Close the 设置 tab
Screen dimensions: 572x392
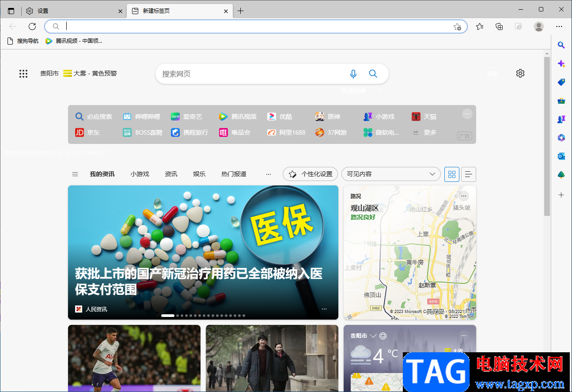click(120, 11)
